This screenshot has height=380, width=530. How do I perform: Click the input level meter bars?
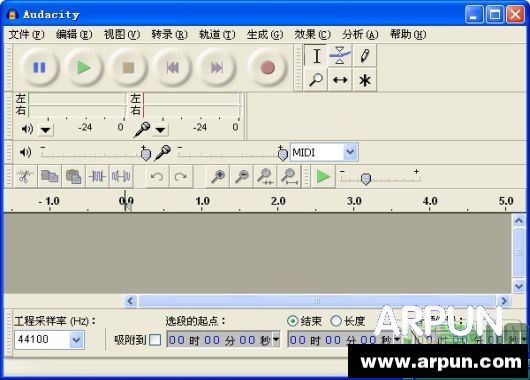pyautogui.click(x=192, y=104)
